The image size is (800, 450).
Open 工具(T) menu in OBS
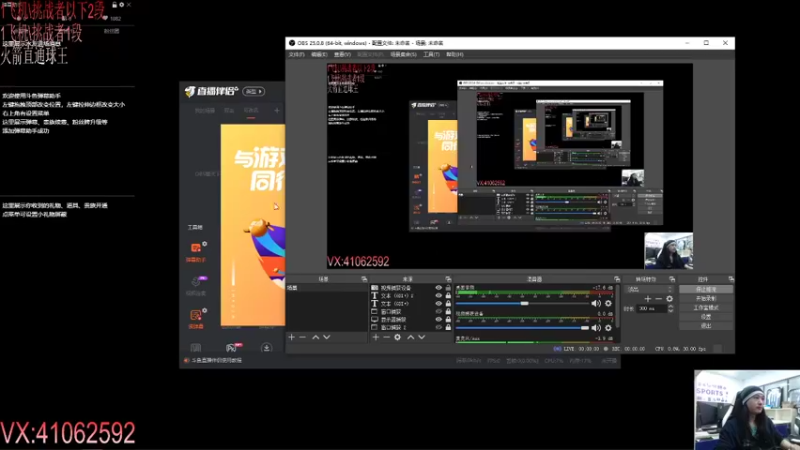pos(431,55)
